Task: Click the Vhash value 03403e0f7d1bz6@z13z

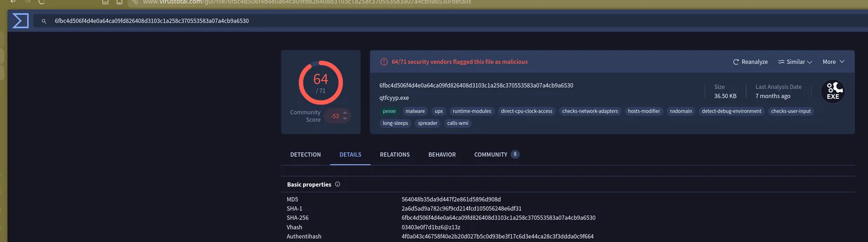Action: coord(431,227)
